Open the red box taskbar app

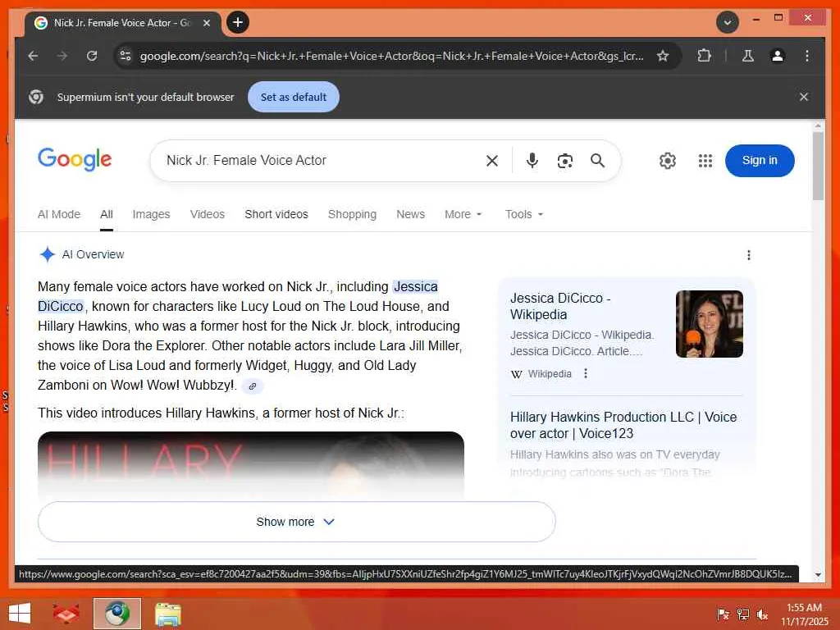(x=66, y=614)
